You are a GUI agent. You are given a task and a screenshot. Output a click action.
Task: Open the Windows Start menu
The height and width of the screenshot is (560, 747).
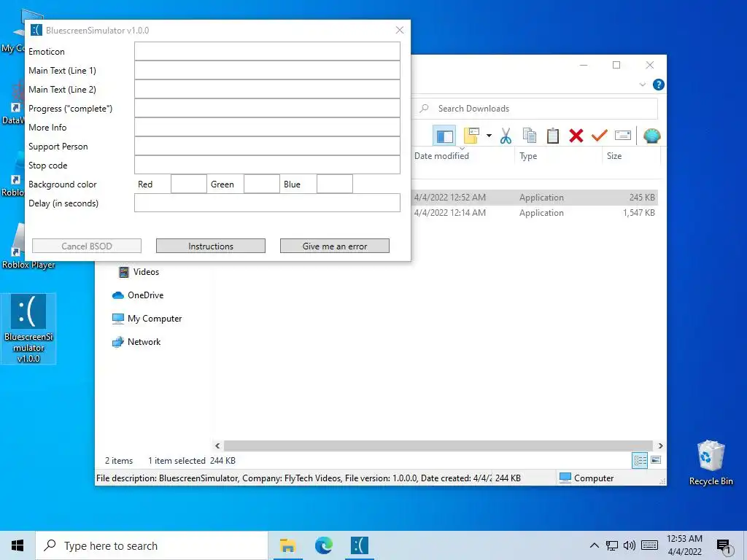pyautogui.click(x=18, y=545)
